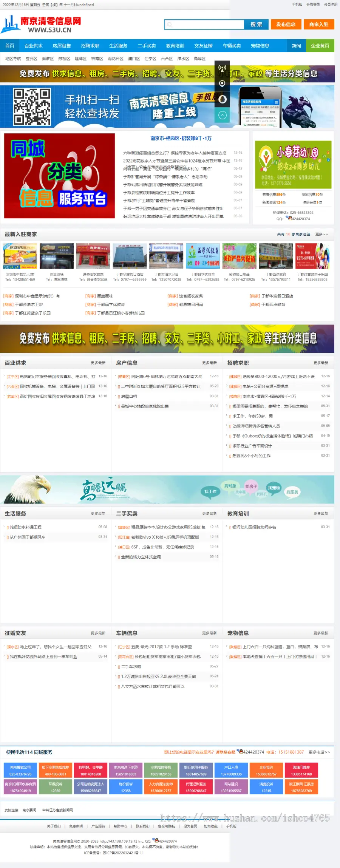This screenshot has width=340, height=868.
Task: Open the 鸿运防水补漏工程 listing
Action: pos(26,527)
